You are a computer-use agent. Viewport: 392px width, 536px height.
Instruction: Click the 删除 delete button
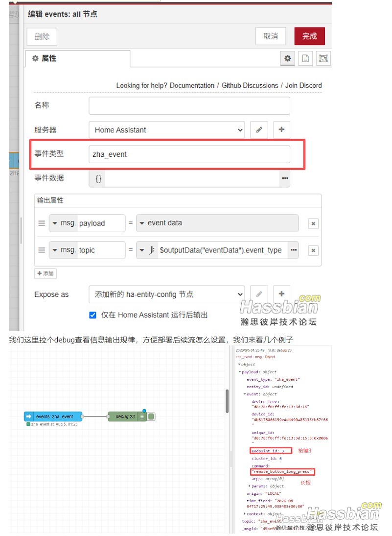(42, 37)
